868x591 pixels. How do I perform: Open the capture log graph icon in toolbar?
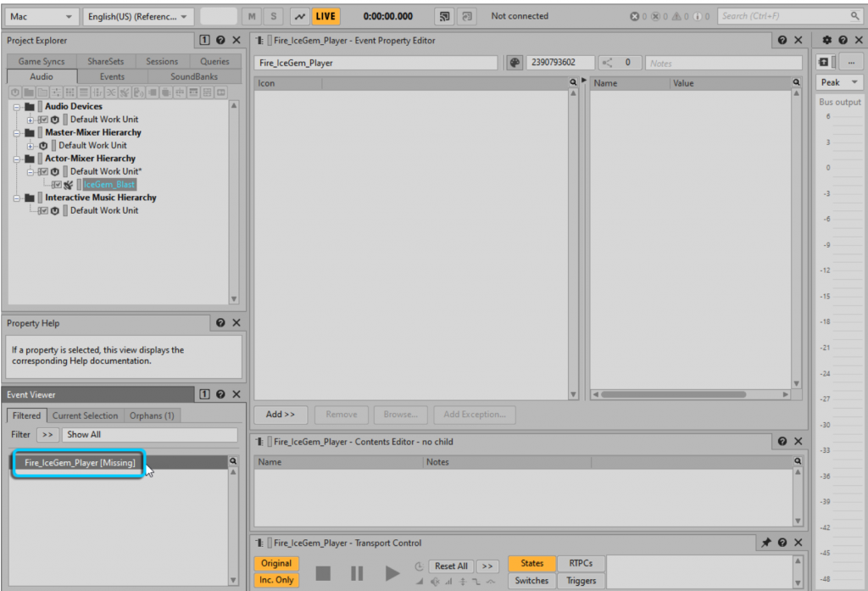[x=300, y=16]
